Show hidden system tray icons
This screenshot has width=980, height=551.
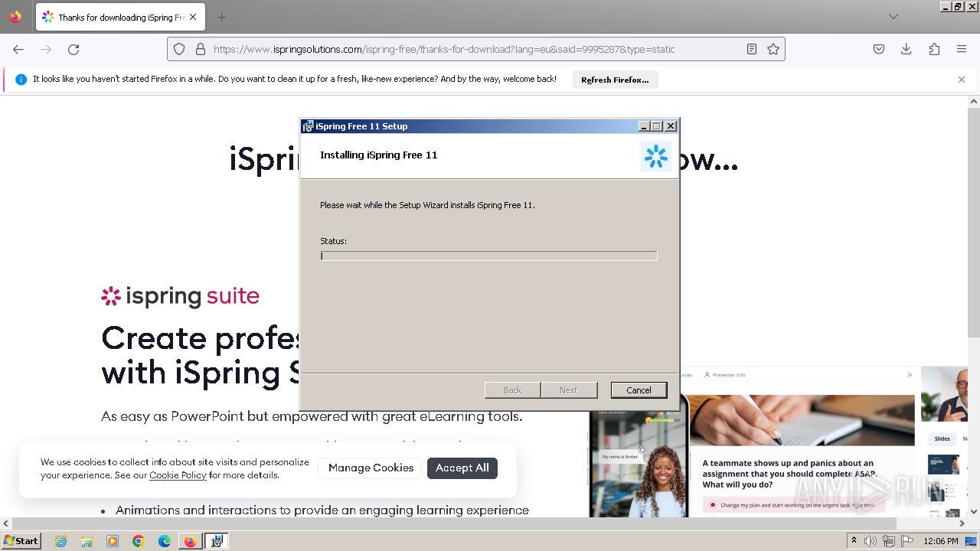pos(854,541)
